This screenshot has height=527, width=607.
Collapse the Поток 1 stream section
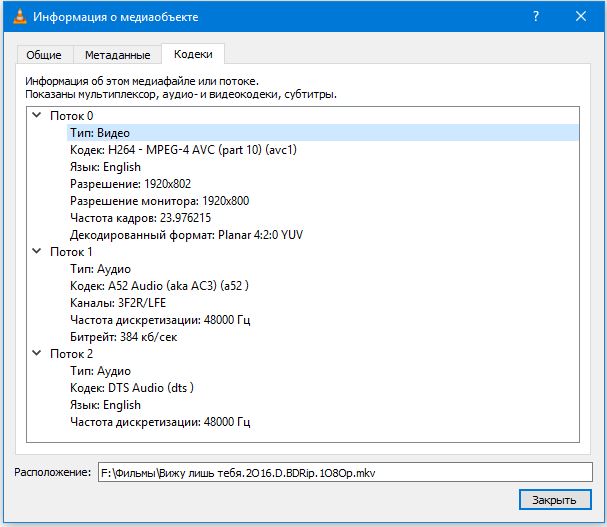point(37,252)
